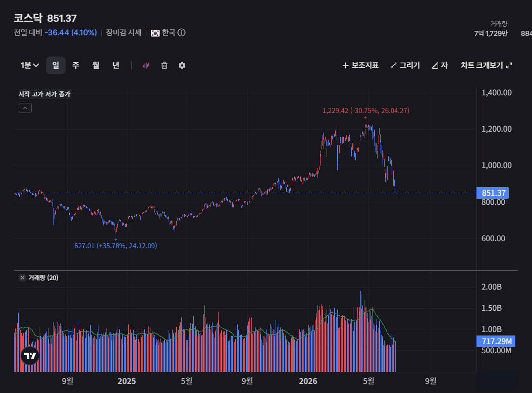
Task: Click the info icon next to 한국
Action: (182, 33)
